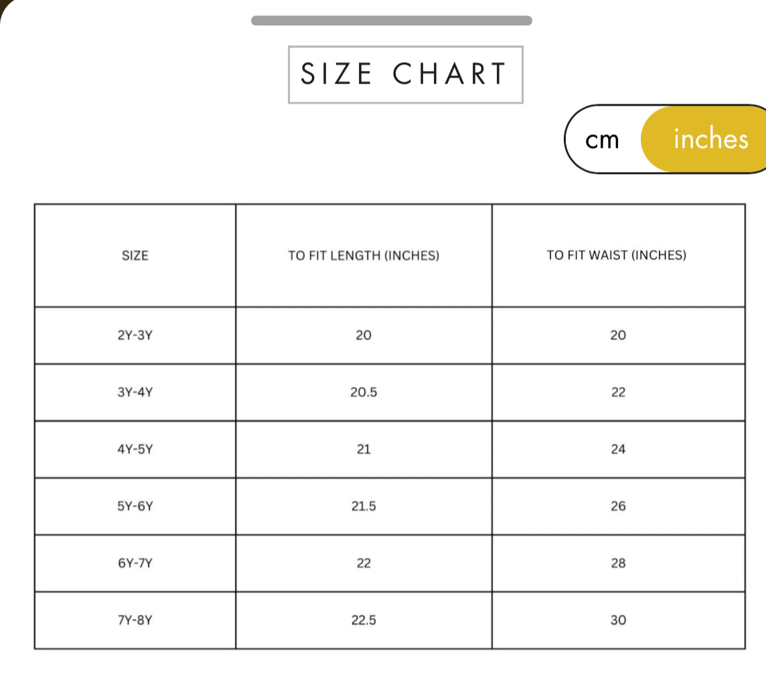Tap the waist value 28 cell
The width and height of the screenshot is (766, 700).
click(618, 563)
